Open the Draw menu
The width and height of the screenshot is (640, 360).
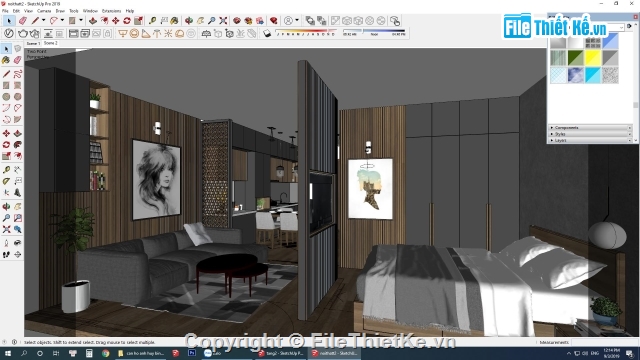60,11
